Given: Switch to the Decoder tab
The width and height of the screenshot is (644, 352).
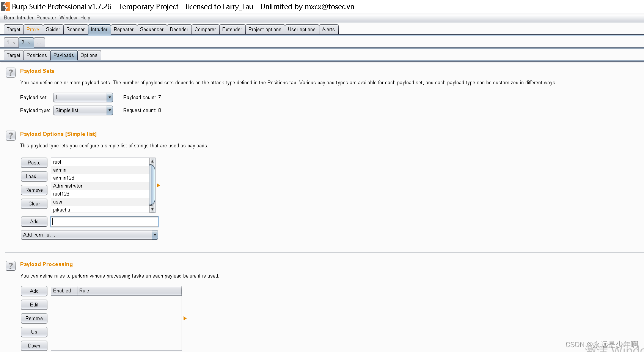Looking at the screenshot, I should tap(179, 30).
